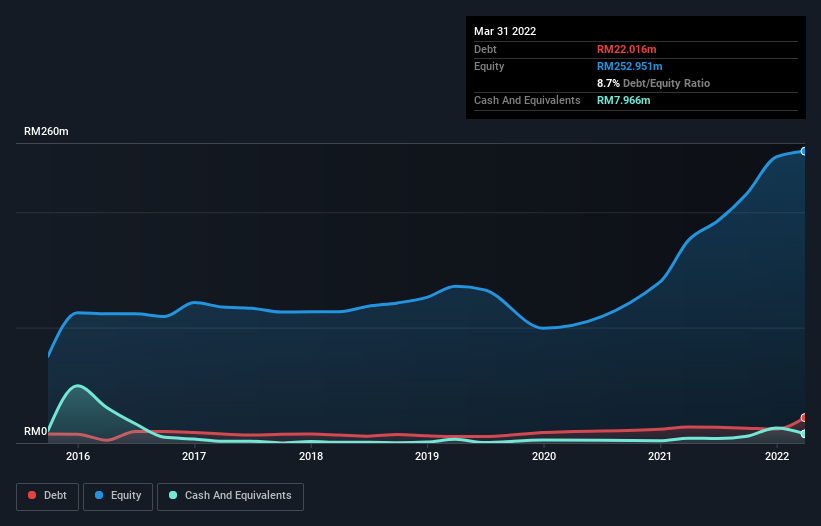Select the 2018 x-axis label

(311, 456)
